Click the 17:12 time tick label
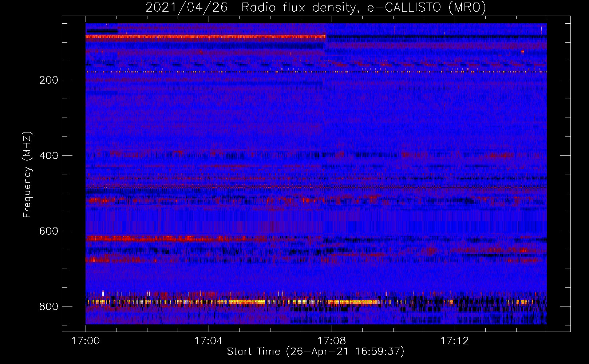Viewport: 589px width, 364px height. [455, 341]
